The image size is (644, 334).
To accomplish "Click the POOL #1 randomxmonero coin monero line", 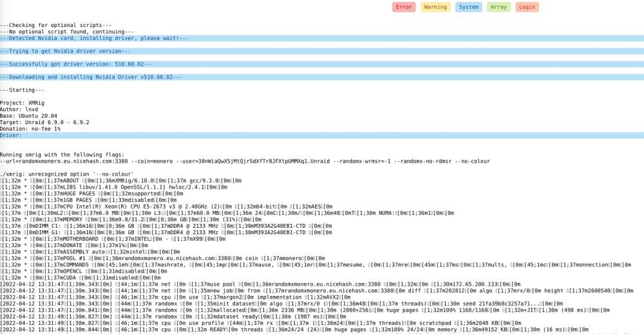I will click(x=163, y=259).
